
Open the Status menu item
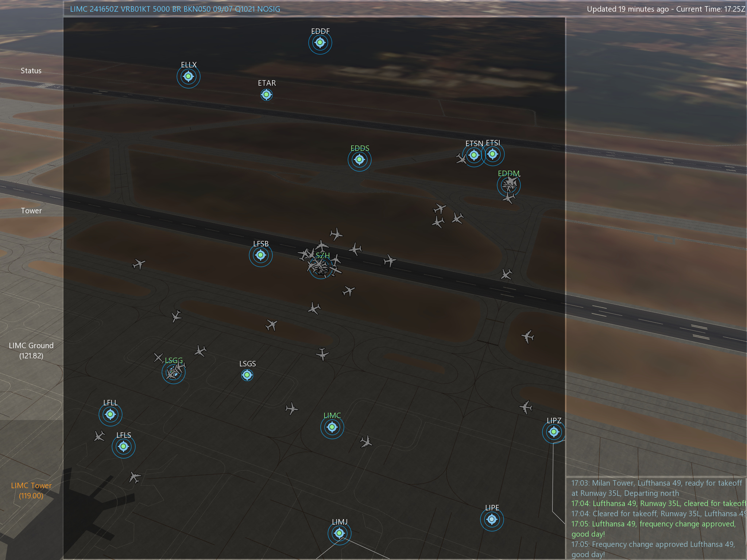click(x=31, y=71)
